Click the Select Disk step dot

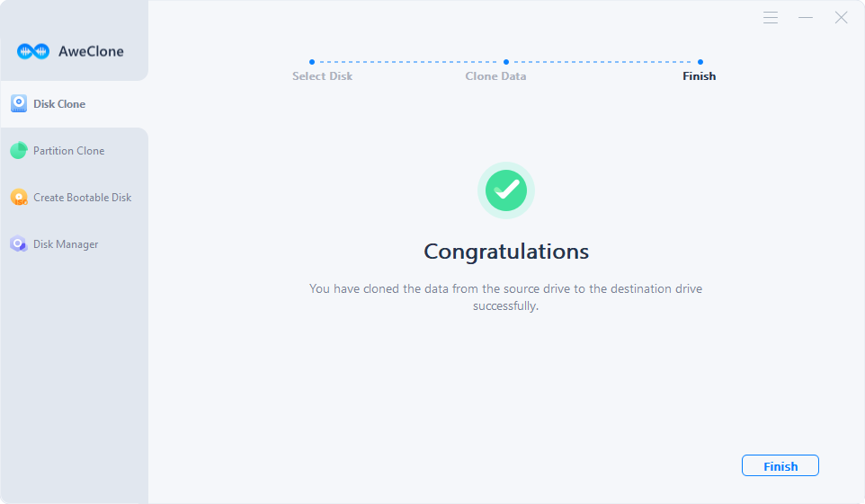tap(312, 62)
